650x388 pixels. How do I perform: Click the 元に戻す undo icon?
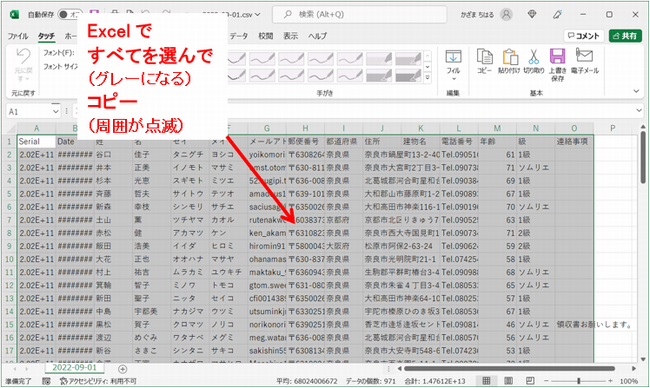23,56
